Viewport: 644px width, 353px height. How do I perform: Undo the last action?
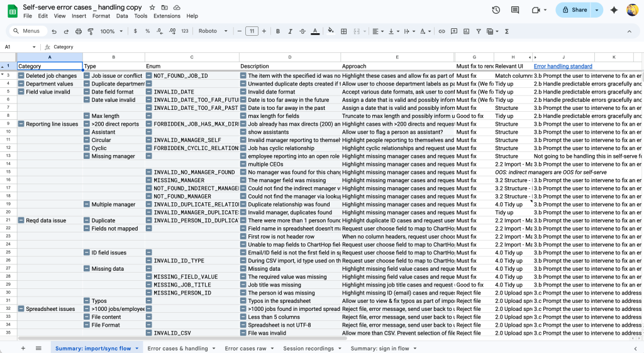[54, 31]
